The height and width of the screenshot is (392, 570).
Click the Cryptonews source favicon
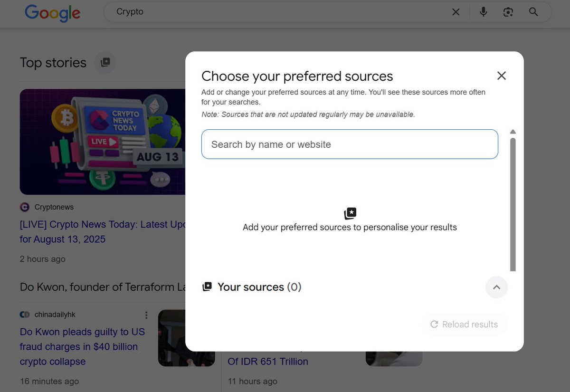[25, 207]
